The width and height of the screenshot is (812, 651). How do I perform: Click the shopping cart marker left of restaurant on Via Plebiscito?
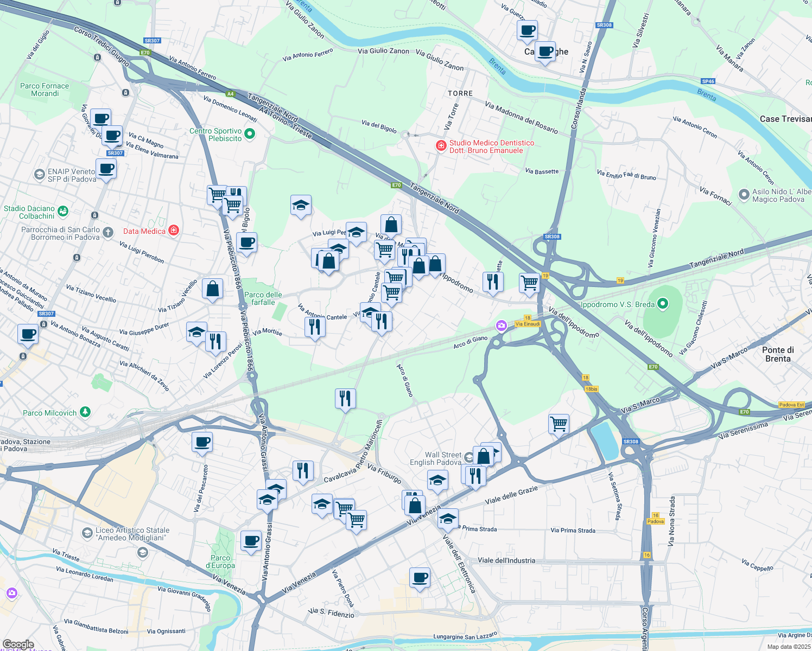217,195
